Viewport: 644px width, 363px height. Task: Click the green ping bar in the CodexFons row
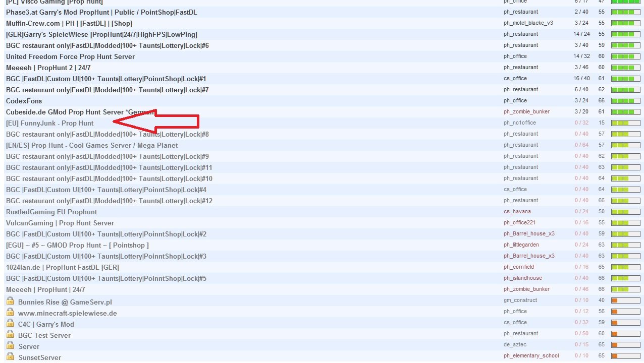tap(625, 101)
